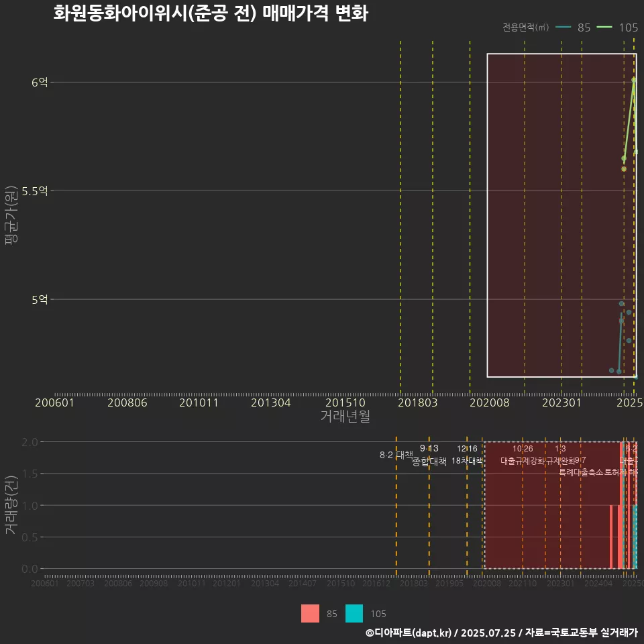Click the 1·3 규제완화 annotation
This screenshot has width=644, height=644.
tap(560, 455)
